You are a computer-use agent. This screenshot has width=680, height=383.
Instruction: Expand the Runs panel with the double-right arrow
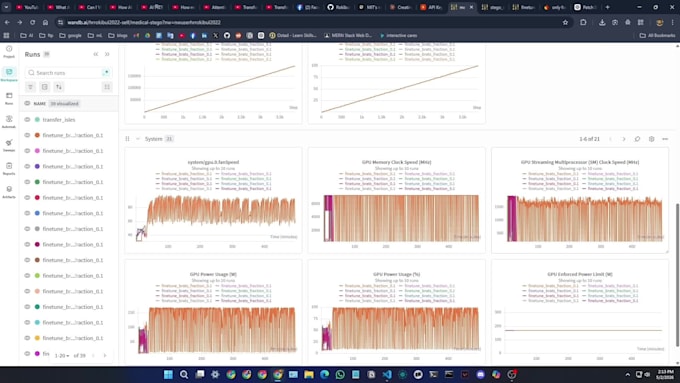coord(107,54)
